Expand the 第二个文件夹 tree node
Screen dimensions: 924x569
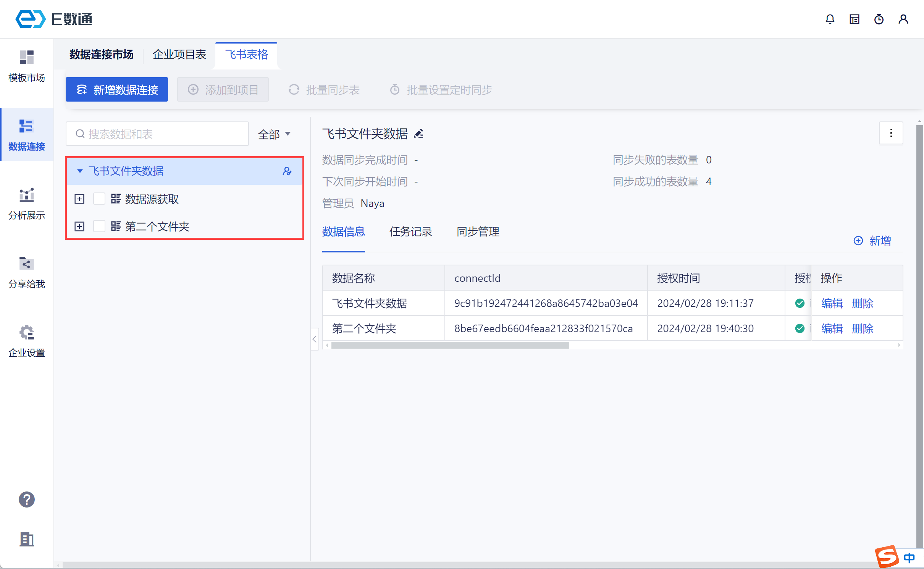79,226
